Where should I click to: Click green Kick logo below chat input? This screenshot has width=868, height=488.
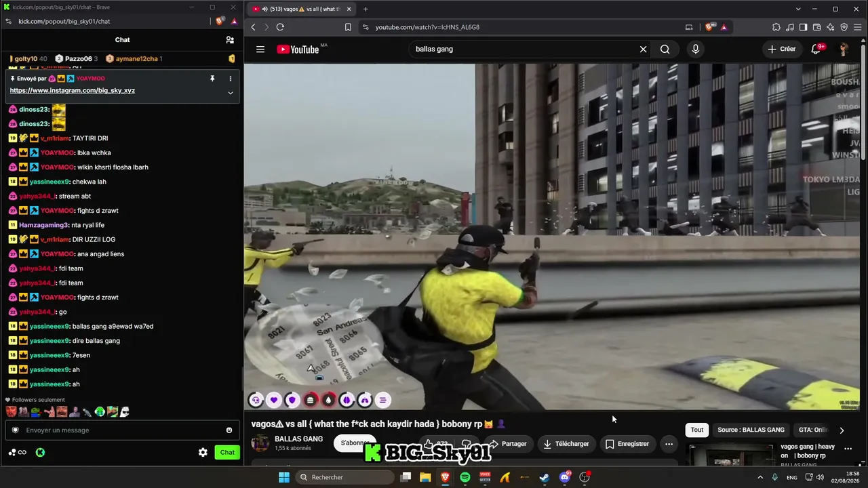pos(40,452)
